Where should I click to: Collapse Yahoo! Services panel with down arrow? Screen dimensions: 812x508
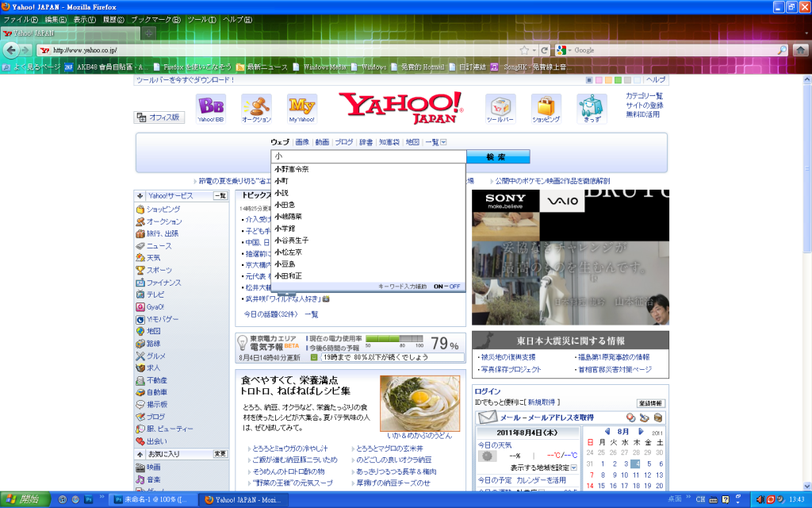point(140,195)
